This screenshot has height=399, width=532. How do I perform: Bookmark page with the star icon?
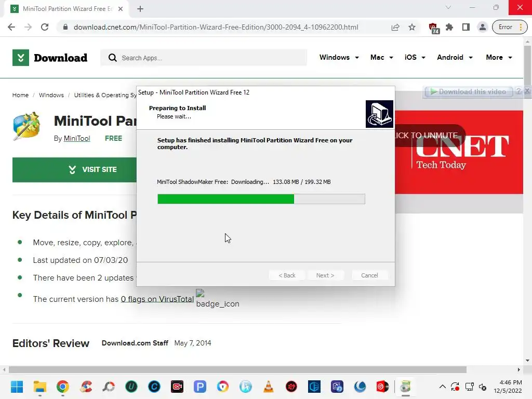tap(412, 27)
